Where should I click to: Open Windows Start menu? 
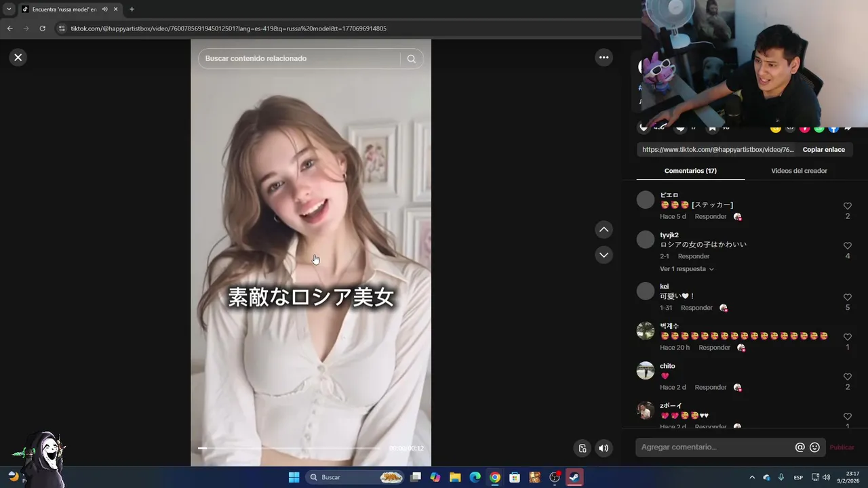click(294, 477)
